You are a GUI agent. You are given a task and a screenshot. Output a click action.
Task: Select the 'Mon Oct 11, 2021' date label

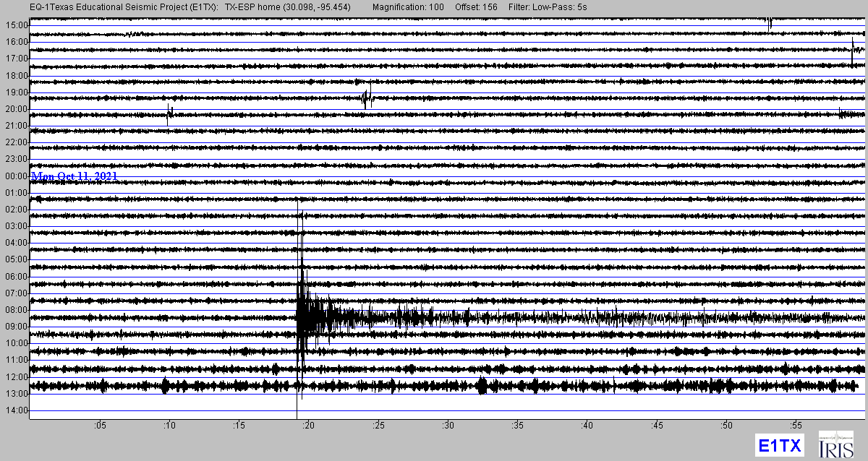pyautogui.click(x=74, y=176)
